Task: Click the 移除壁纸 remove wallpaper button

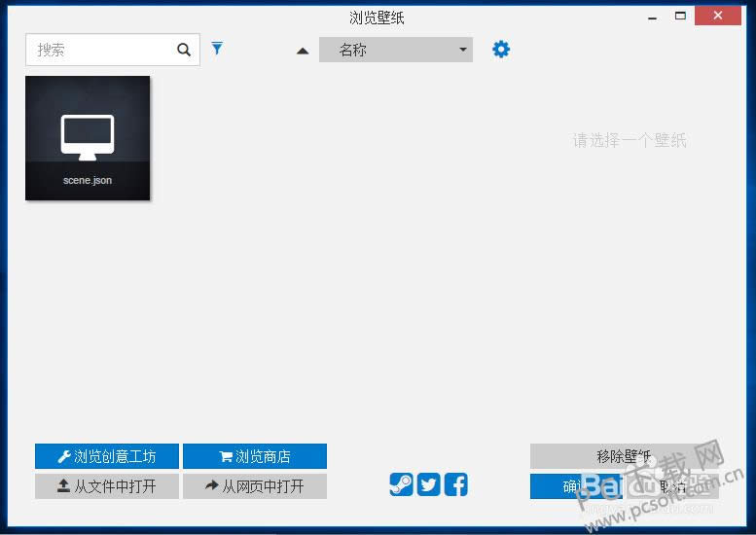Action: coord(624,456)
